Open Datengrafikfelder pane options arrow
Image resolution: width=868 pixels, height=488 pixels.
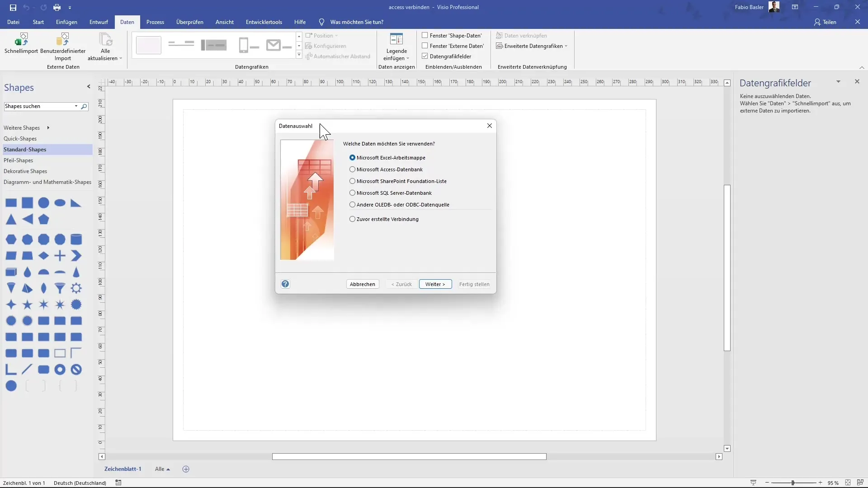(838, 82)
